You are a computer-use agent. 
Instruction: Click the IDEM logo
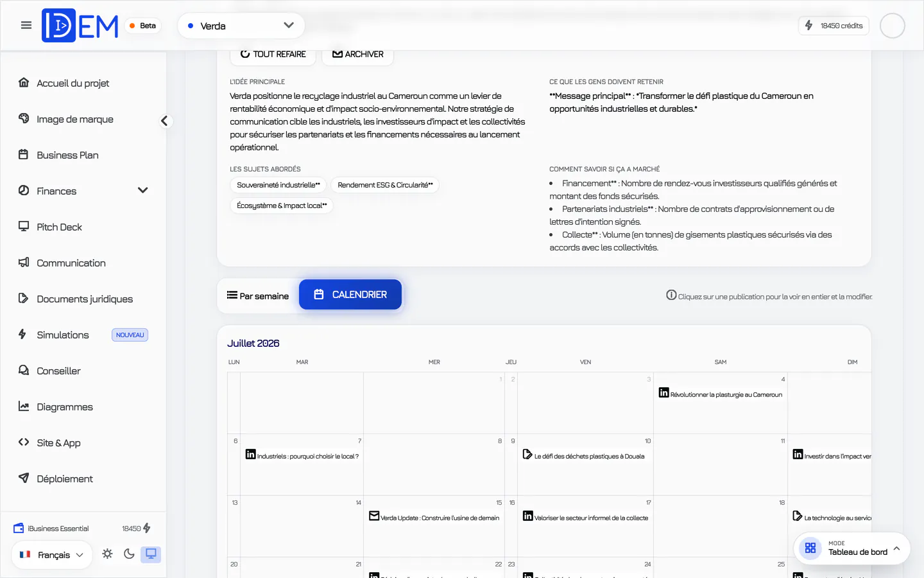coord(80,26)
